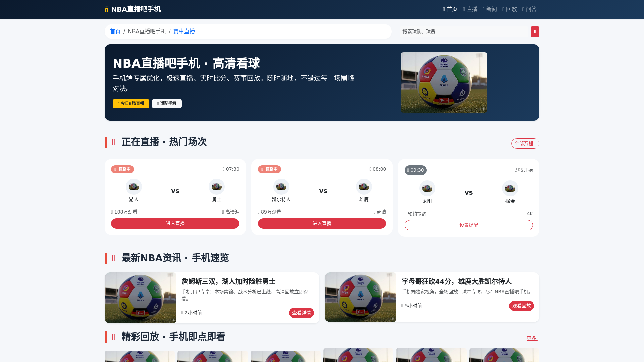
Task: Click the 即将开始 status text
Action: [x=523, y=170]
